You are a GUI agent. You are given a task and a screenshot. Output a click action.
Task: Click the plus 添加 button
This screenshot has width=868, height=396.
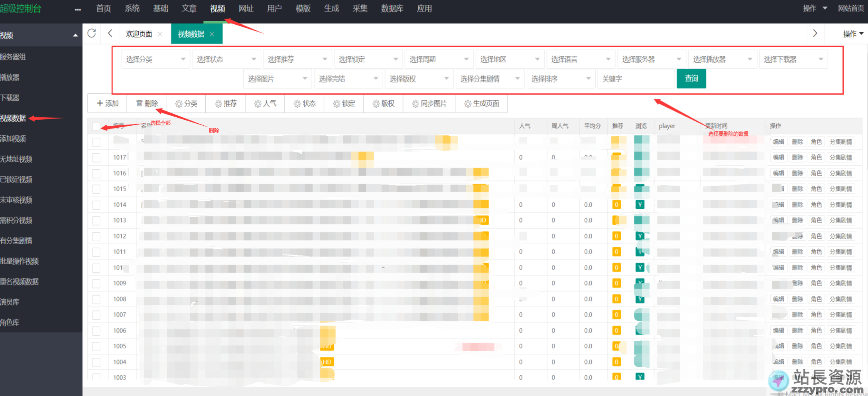click(x=108, y=104)
